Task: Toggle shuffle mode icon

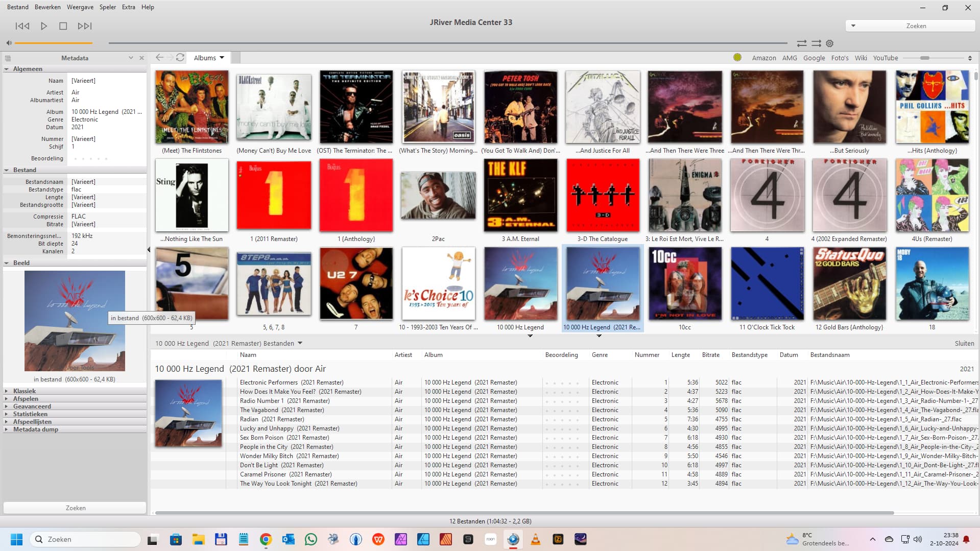Action: (x=816, y=43)
